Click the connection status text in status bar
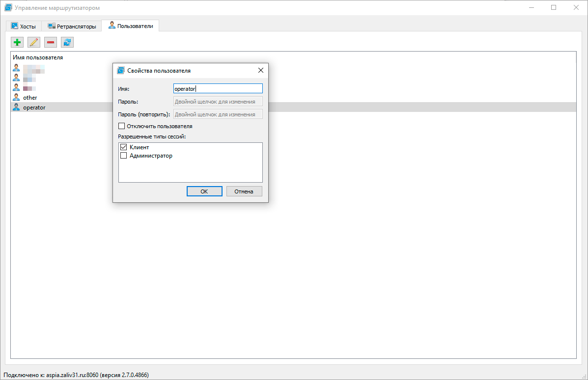Image resolution: width=588 pixels, height=380 pixels. (x=76, y=375)
